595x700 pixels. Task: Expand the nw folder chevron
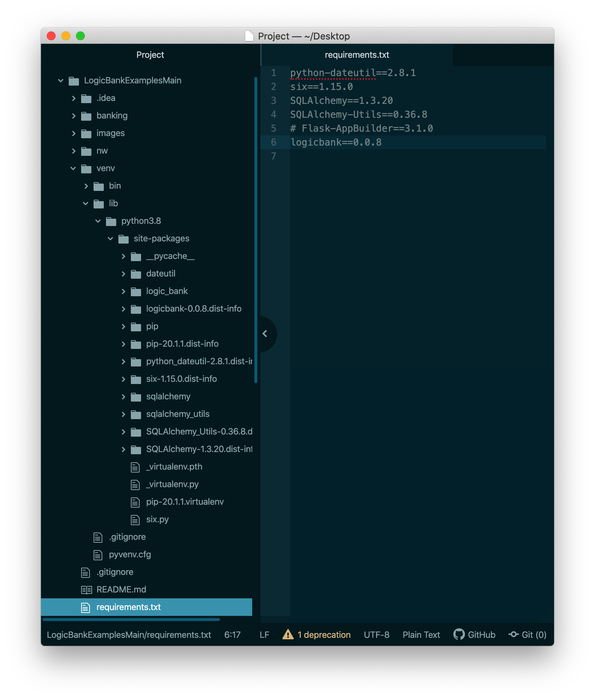click(73, 151)
